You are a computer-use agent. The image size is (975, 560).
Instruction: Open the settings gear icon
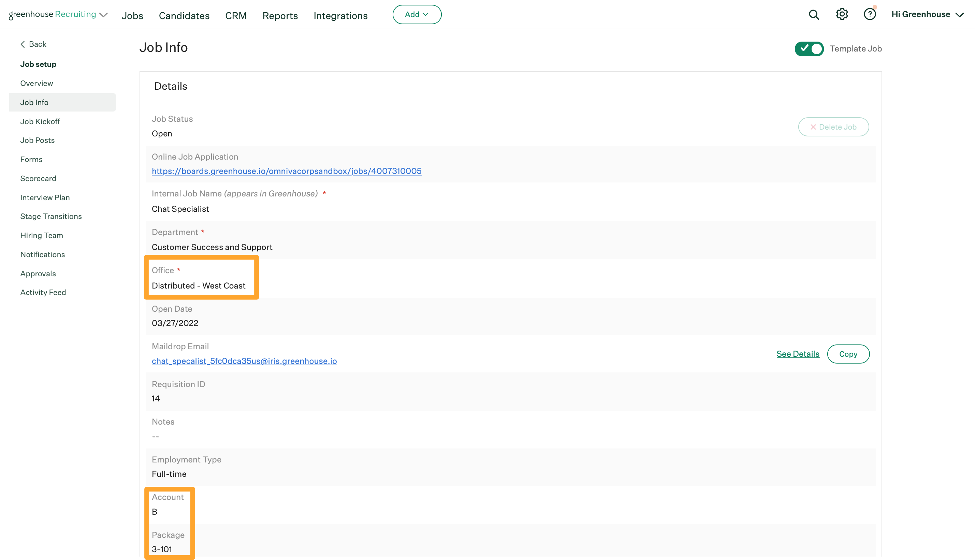point(842,14)
